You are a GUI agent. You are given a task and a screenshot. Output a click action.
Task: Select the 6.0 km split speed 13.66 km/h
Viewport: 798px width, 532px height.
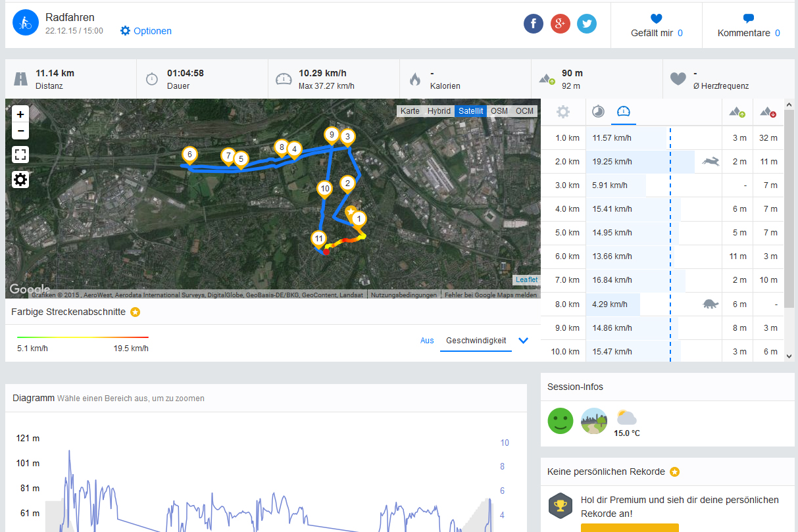click(x=612, y=256)
